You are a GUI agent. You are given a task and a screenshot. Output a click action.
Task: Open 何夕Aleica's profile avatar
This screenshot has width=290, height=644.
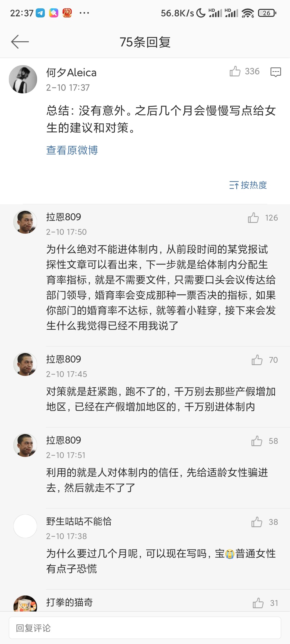pos(23,79)
